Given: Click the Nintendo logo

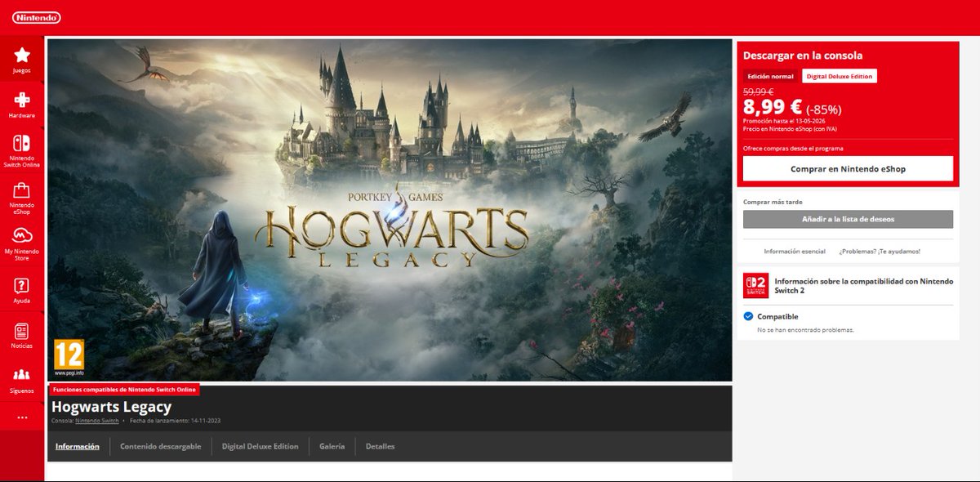Looking at the screenshot, I should pos(36,17).
